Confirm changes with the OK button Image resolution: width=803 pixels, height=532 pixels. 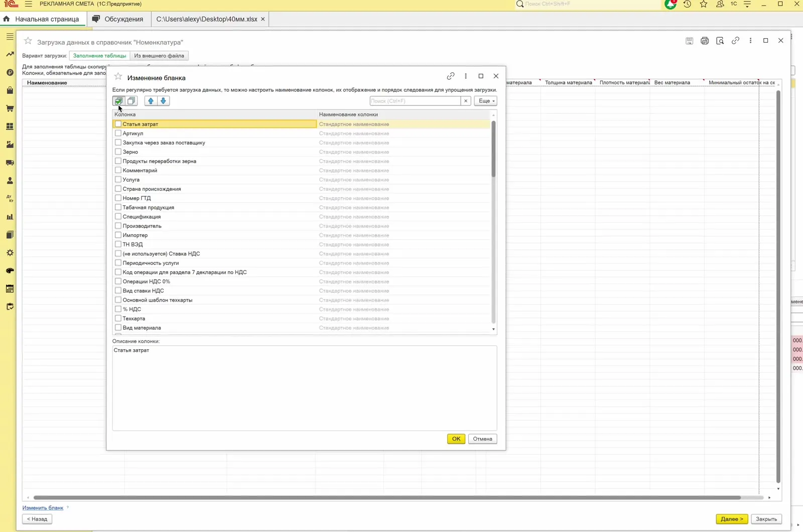456,439
